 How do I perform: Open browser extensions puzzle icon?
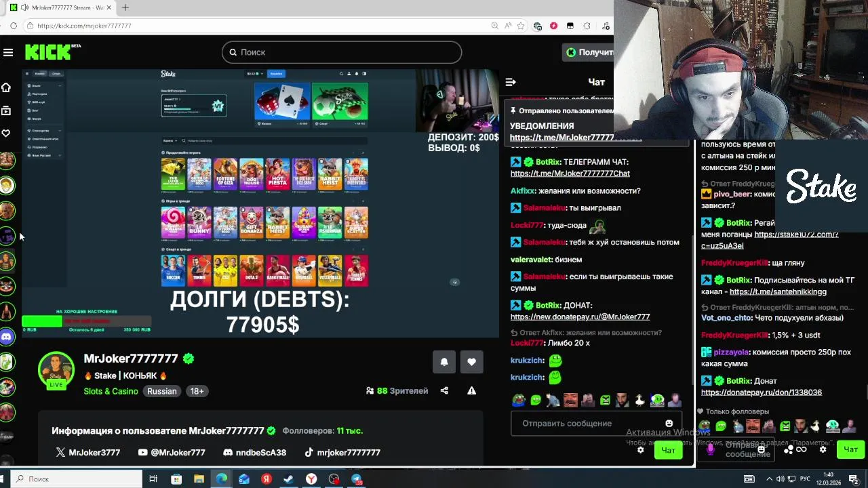tap(587, 26)
